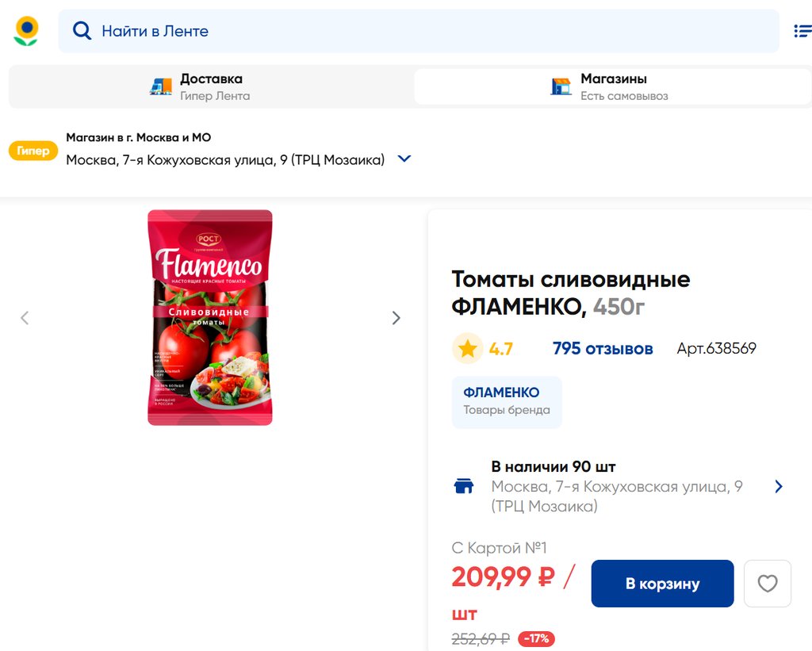This screenshot has height=651, width=812.
Task: Open availability details arrow for Мозаика store
Action: point(778,486)
